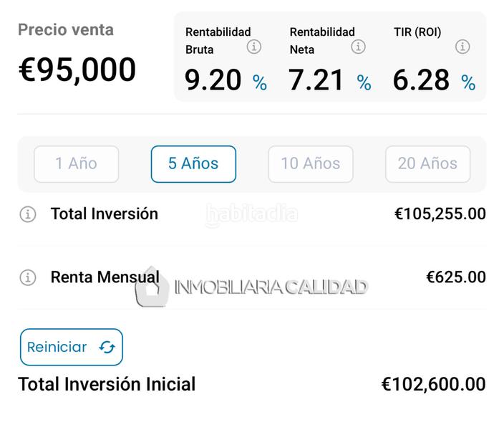Click the Total Inversión info icon
The height and width of the screenshot is (430, 504).
(x=27, y=214)
